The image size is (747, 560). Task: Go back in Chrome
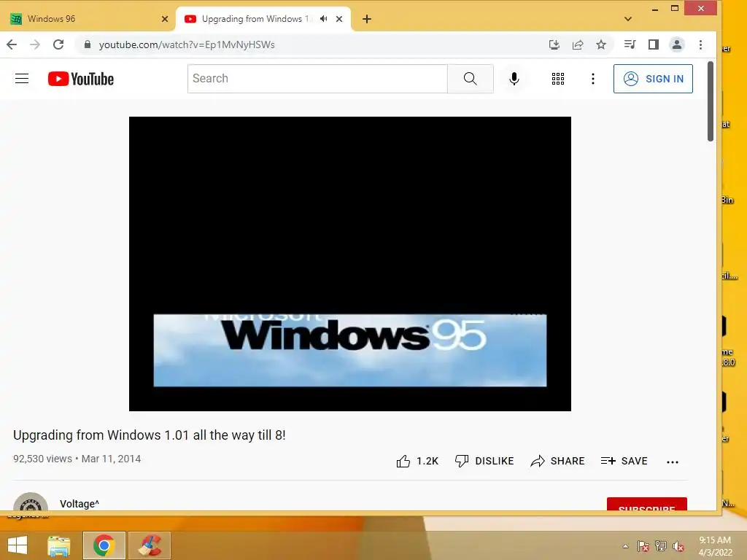12,44
